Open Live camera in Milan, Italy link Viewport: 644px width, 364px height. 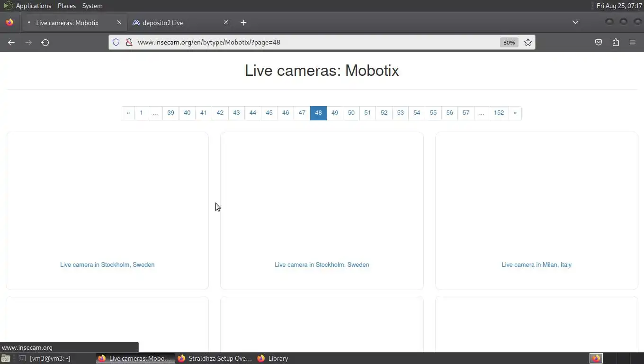(x=537, y=264)
